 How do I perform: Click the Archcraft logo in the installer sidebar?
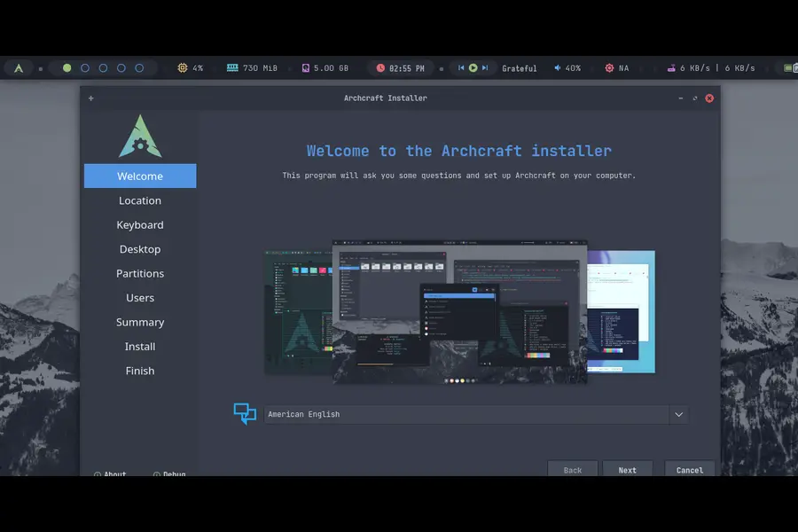point(140,136)
